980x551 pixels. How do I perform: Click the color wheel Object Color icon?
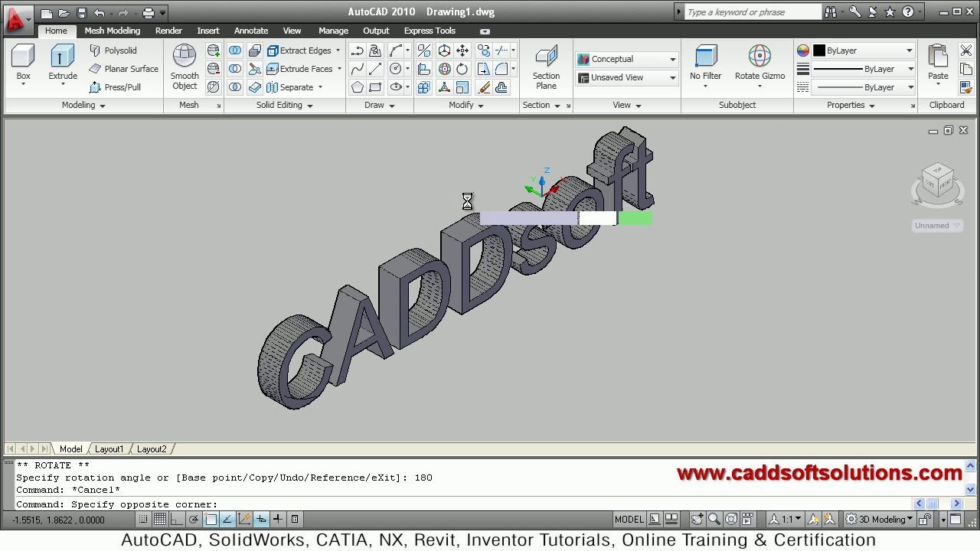pyautogui.click(x=802, y=51)
